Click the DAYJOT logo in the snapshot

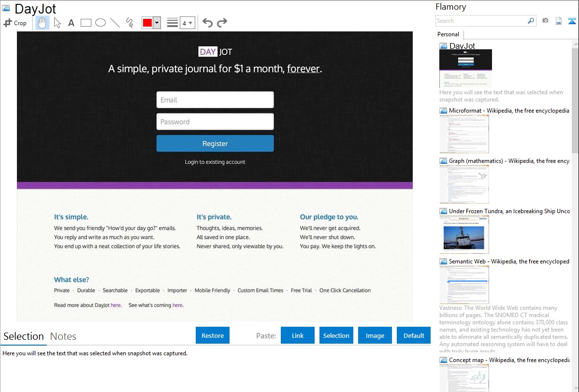pos(215,52)
